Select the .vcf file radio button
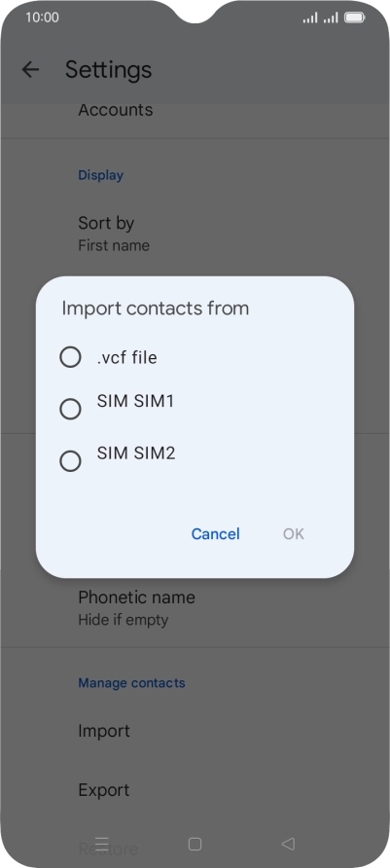390x868 pixels. tap(70, 357)
